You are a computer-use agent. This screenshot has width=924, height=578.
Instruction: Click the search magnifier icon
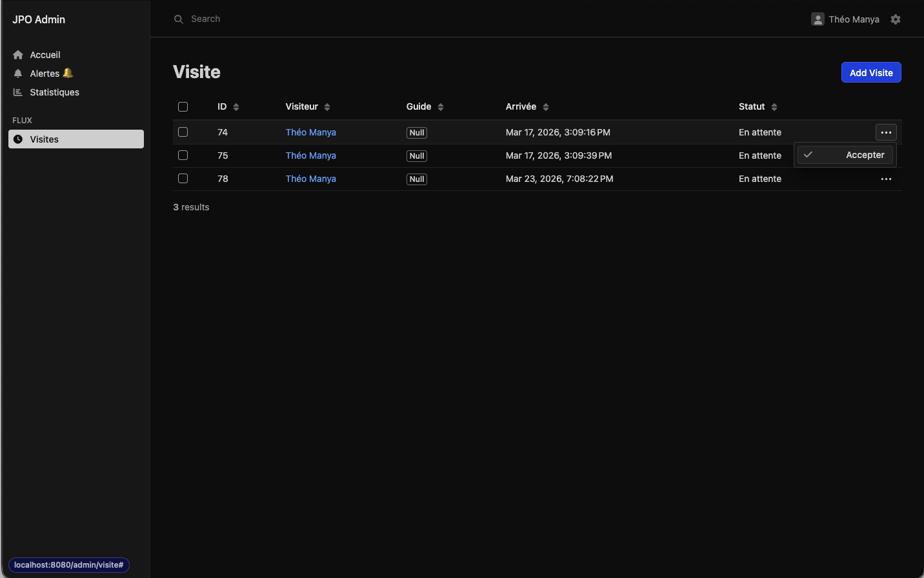179,19
